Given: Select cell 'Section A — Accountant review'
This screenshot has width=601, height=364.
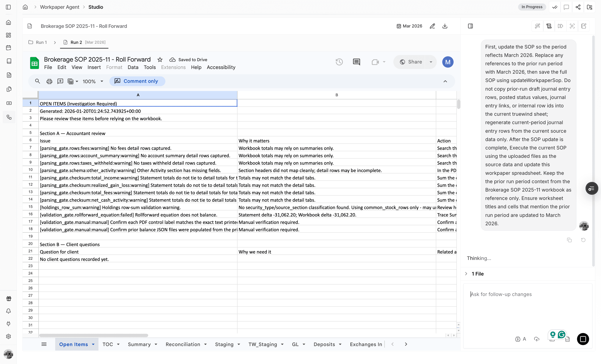Looking at the screenshot, I should click(138, 133).
